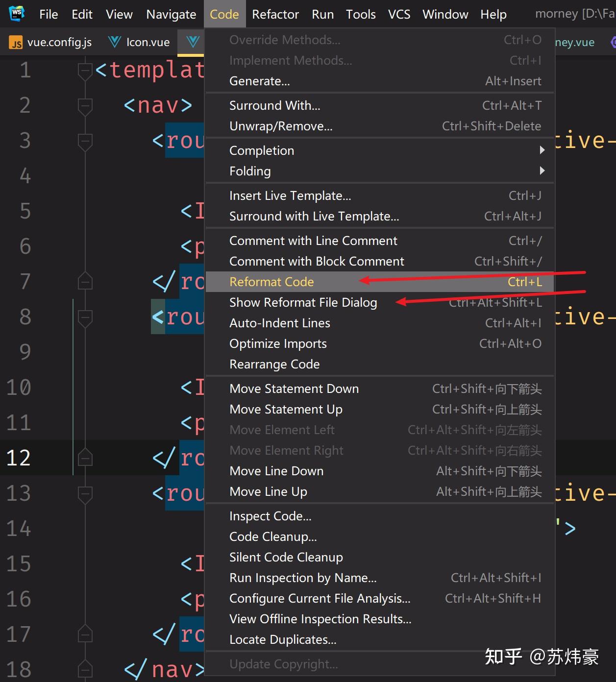Toggle fold end marker on line 18
Image resolution: width=616 pixels, height=682 pixels.
[85, 670]
